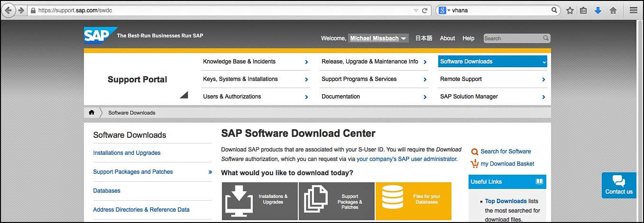Open the downloads arrow icon
The height and width of the screenshot is (223, 644).
(x=598, y=10)
